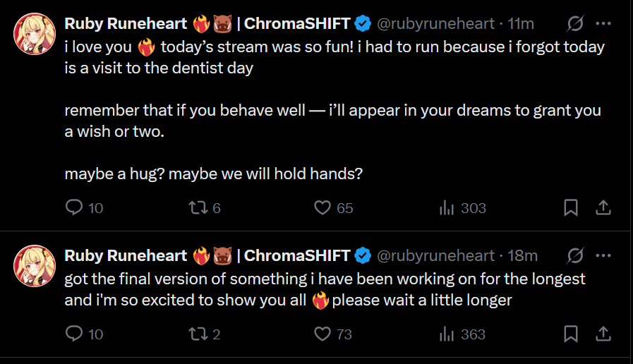Viewport: 633px width, 364px height.
Task: Bookmark the dentist day tweet
Action: [x=571, y=208]
